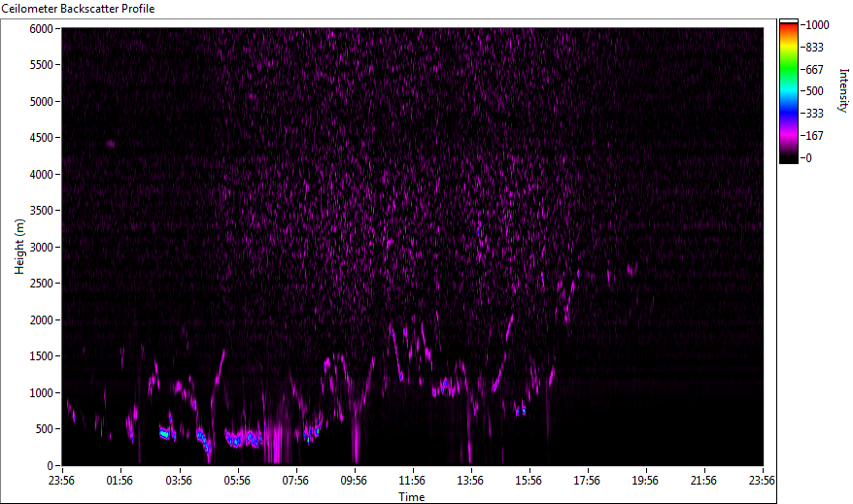The width and height of the screenshot is (853, 504).
Task: Click the 1000 label on Intensity scale
Action: (818, 25)
